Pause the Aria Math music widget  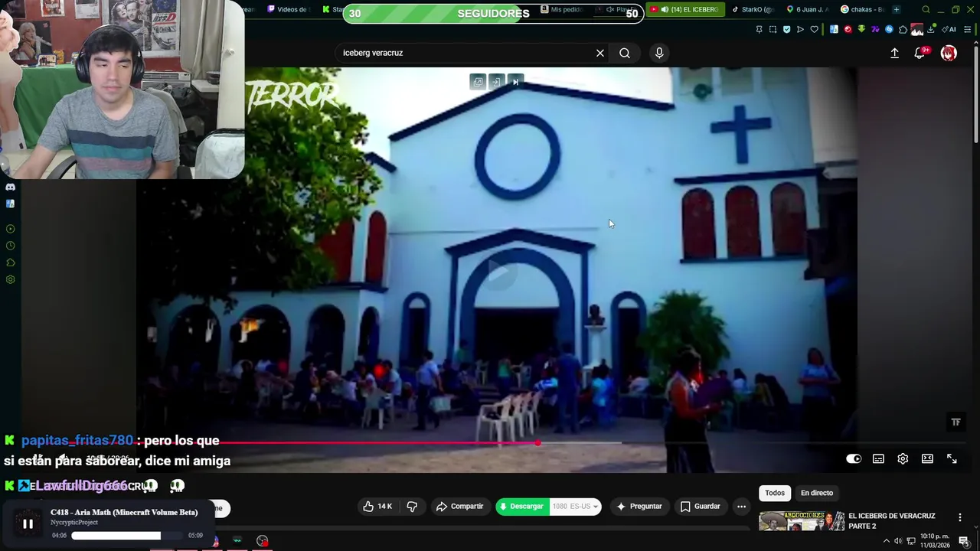pos(28,524)
